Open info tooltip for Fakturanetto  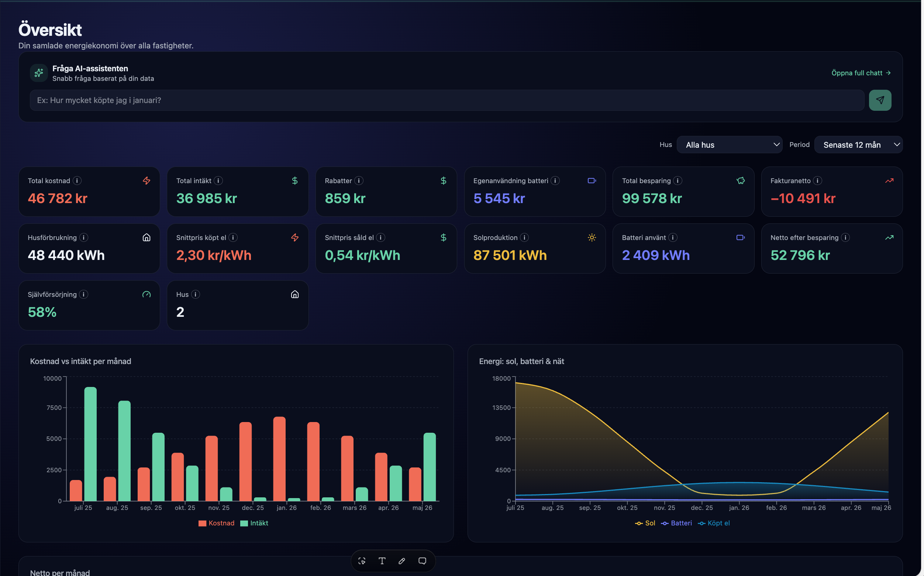(817, 181)
